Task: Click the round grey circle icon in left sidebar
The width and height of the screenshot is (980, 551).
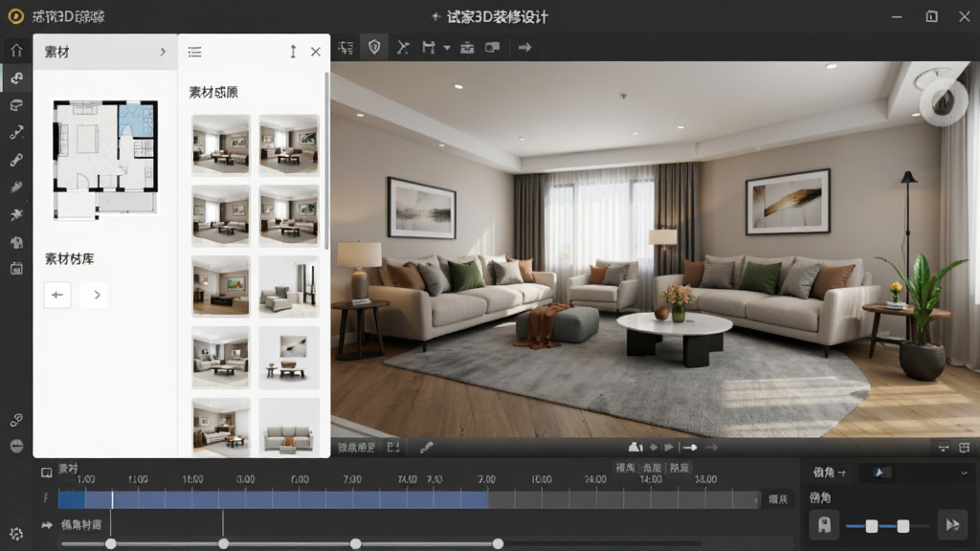Action: (16, 446)
